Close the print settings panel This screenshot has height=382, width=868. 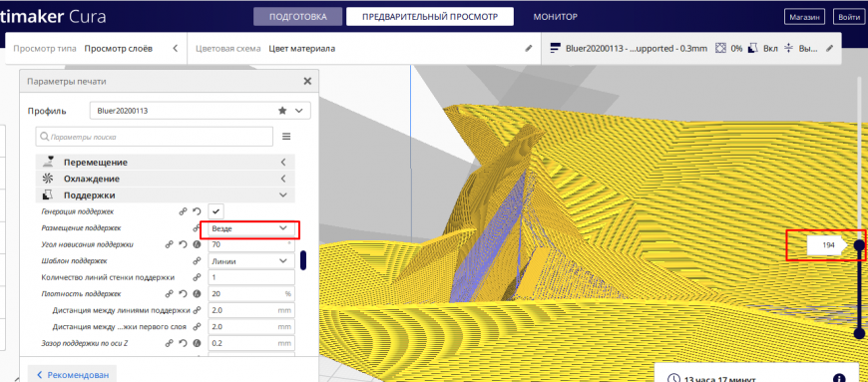click(307, 82)
